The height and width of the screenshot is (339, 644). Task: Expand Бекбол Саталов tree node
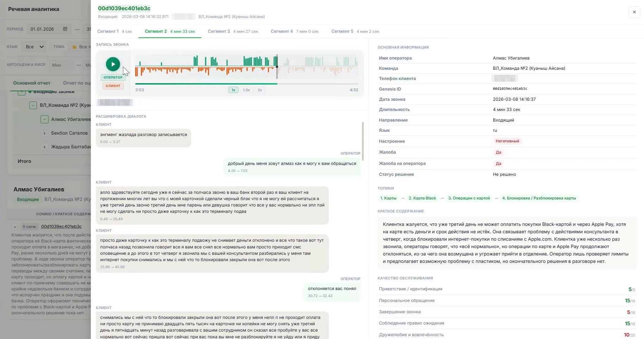(x=44, y=133)
